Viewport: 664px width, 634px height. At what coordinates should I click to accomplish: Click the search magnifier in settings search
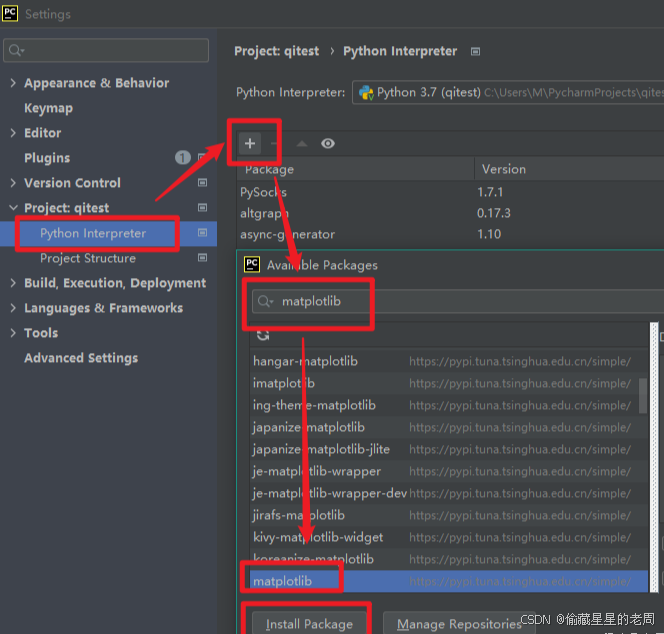point(16,50)
